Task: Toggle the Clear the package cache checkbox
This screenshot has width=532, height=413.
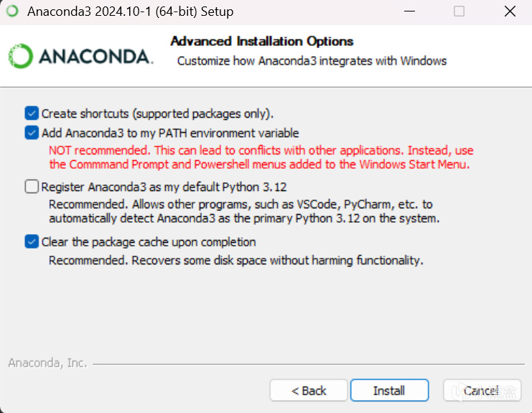Action: coord(32,242)
